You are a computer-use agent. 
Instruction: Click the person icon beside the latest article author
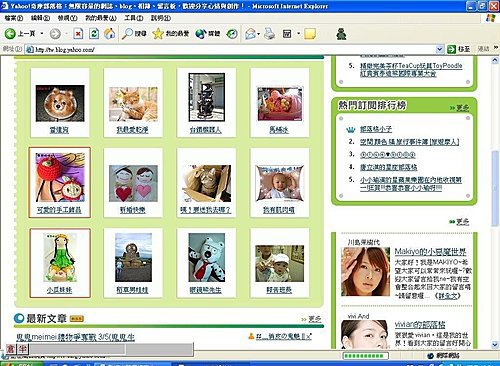[x=251, y=336]
